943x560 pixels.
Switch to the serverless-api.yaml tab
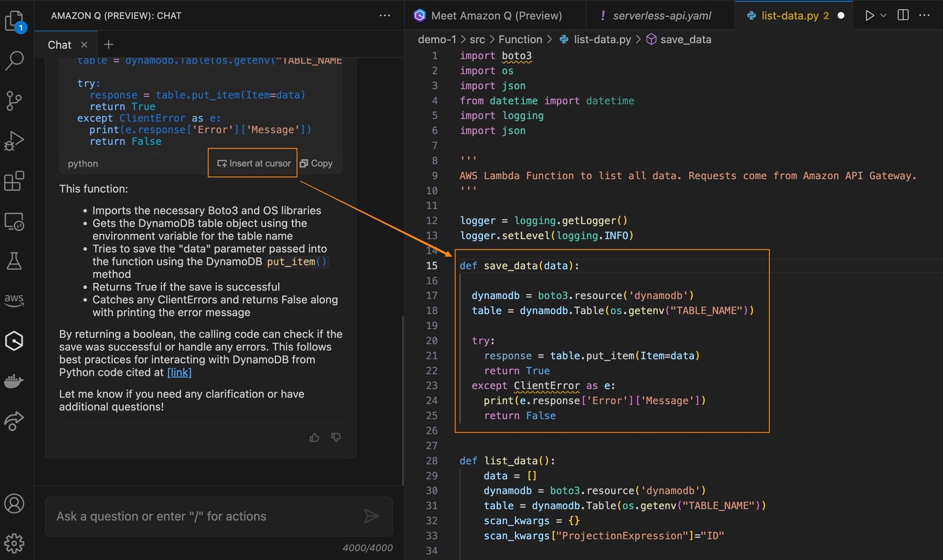[x=662, y=15]
